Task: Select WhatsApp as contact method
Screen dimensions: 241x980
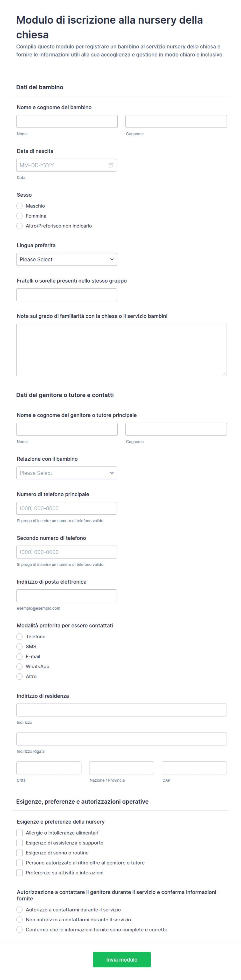Action: [19, 667]
